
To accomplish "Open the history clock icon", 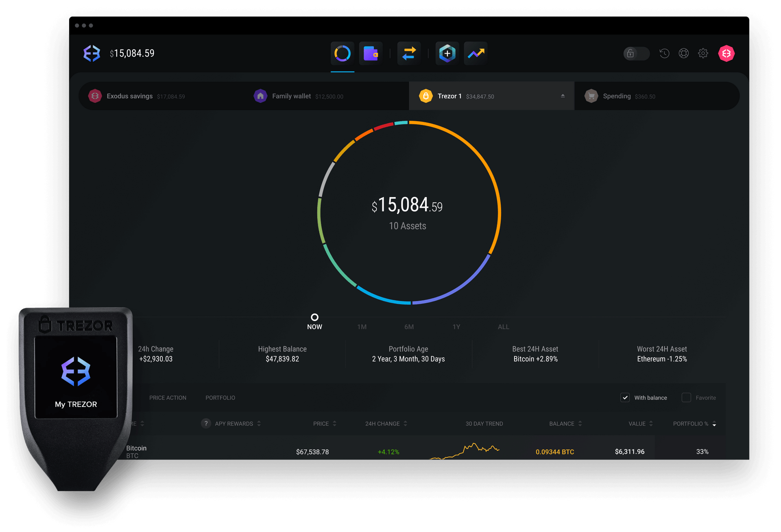I will pos(664,54).
